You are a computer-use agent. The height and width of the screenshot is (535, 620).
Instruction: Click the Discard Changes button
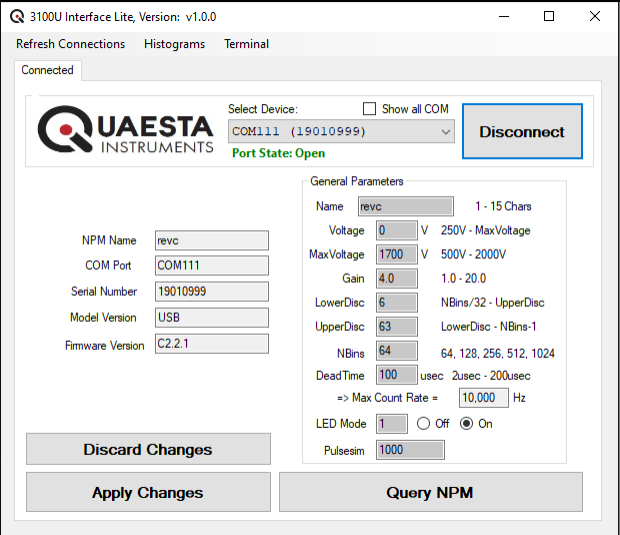click(x=148, y=450)
